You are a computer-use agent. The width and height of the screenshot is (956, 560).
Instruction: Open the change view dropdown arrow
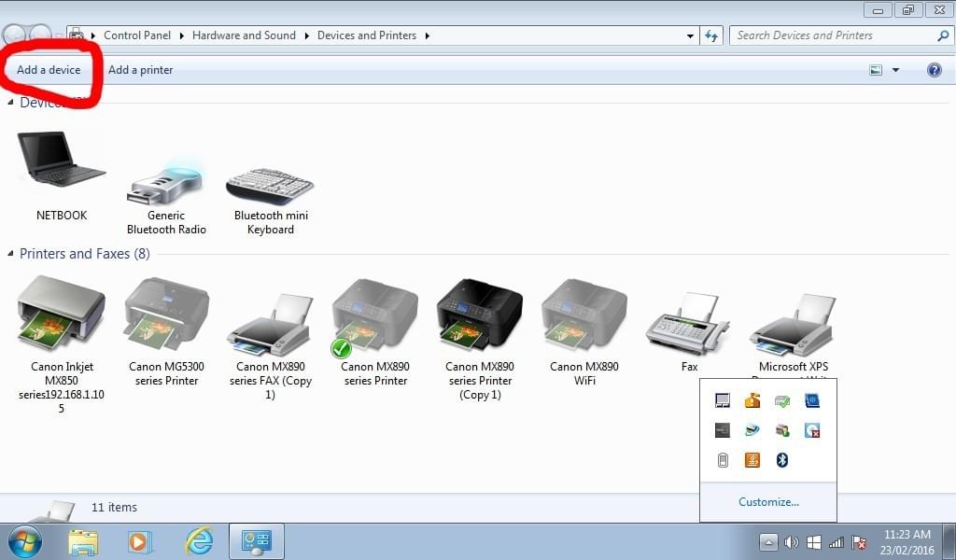click(895, 70)
